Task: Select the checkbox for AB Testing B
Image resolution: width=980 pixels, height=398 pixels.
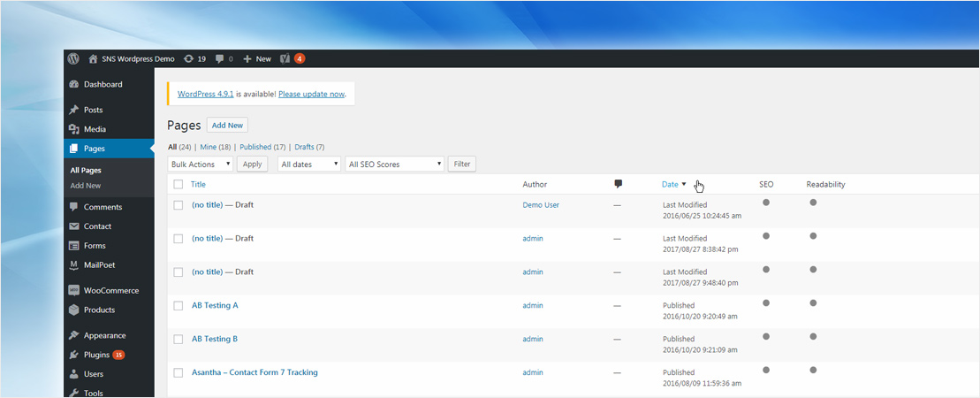Action: tap(178, 340)
